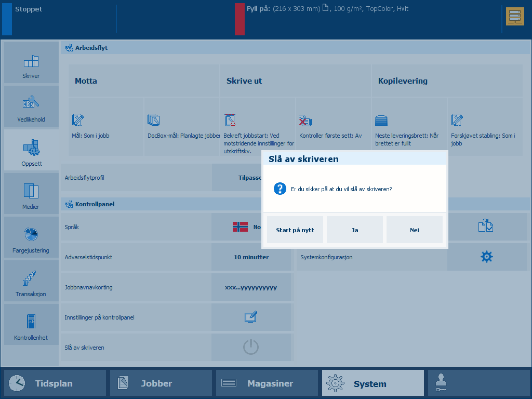Viewport: 532px width, 399px height.
Task: Open the Arbeidsflytprofil Tilpasset selector
Action: (x=237, y=178)
